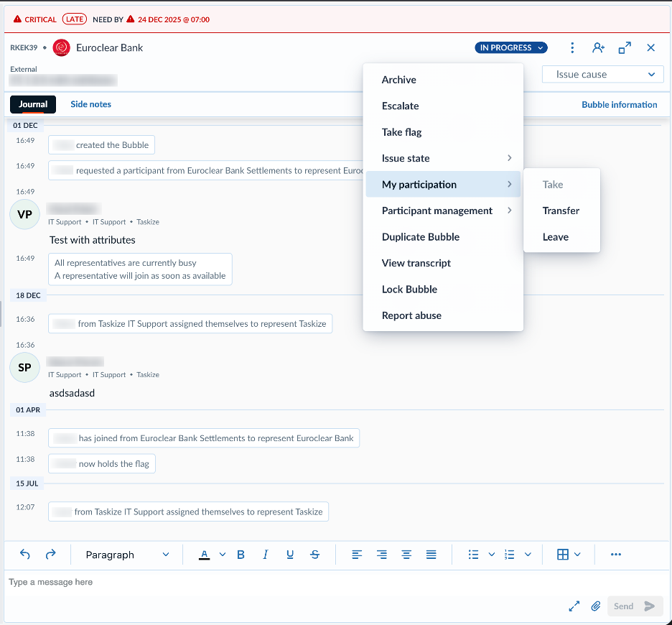Choose Lock Bubble from the menu

click(443, 289)
